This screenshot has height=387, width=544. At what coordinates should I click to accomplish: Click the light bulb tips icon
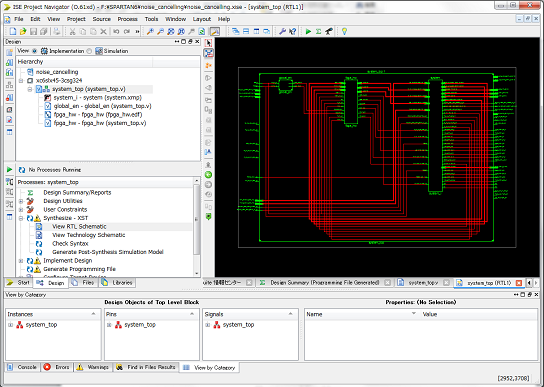[344, 32]
